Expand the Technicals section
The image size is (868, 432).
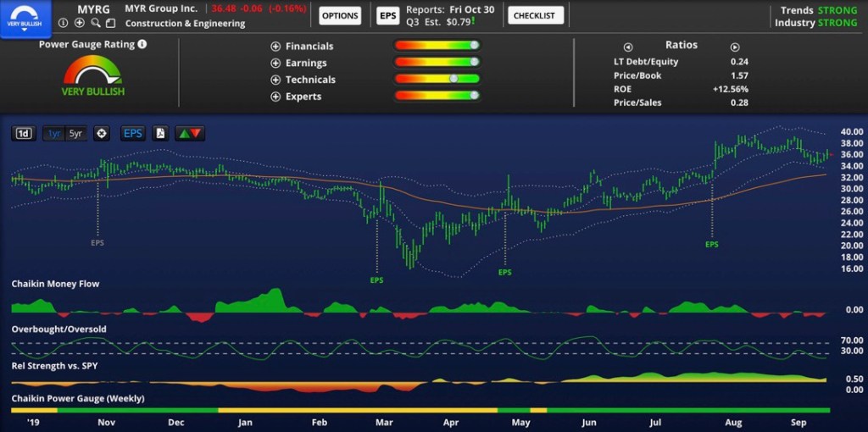pos(275,80)
